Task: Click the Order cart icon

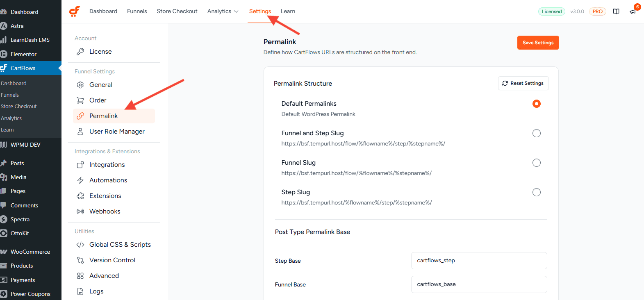Action: tap(80, 100)
